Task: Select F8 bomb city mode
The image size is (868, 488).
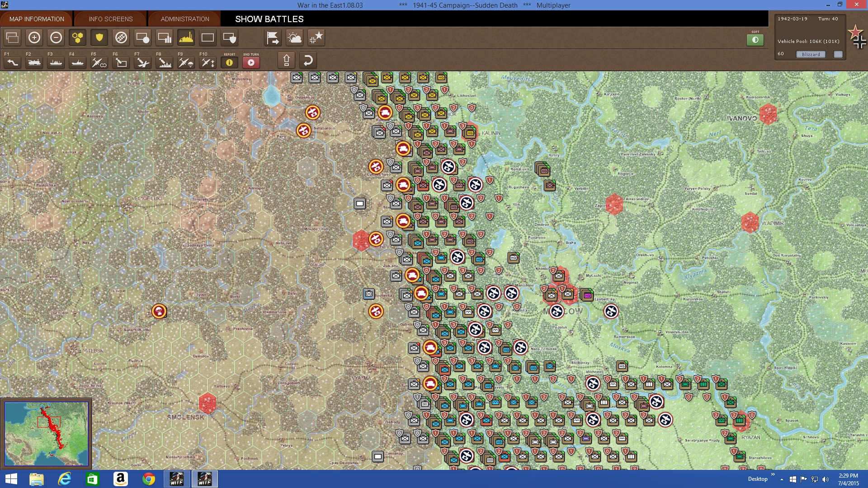Action: click(165, 62)
